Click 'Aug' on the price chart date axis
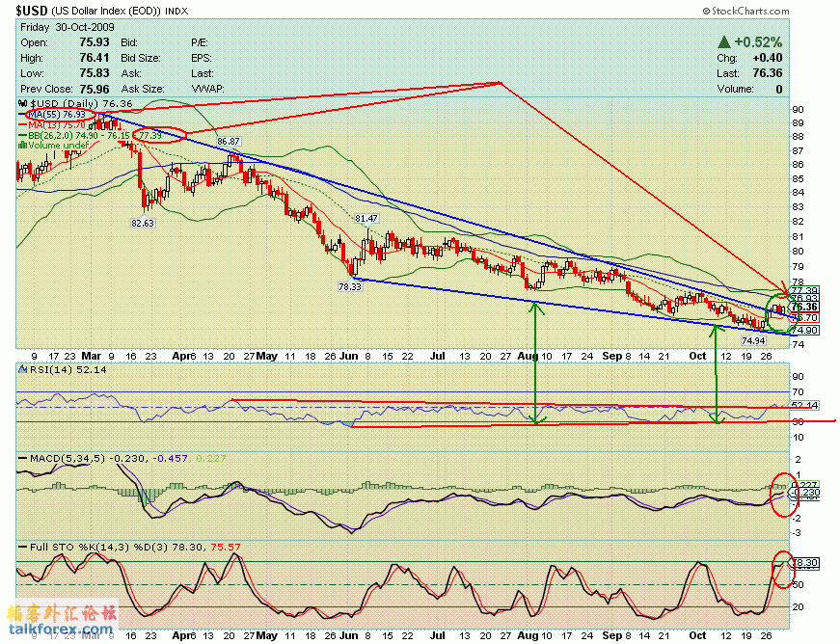Screen dimensions: 840x644 coord(528,356)
